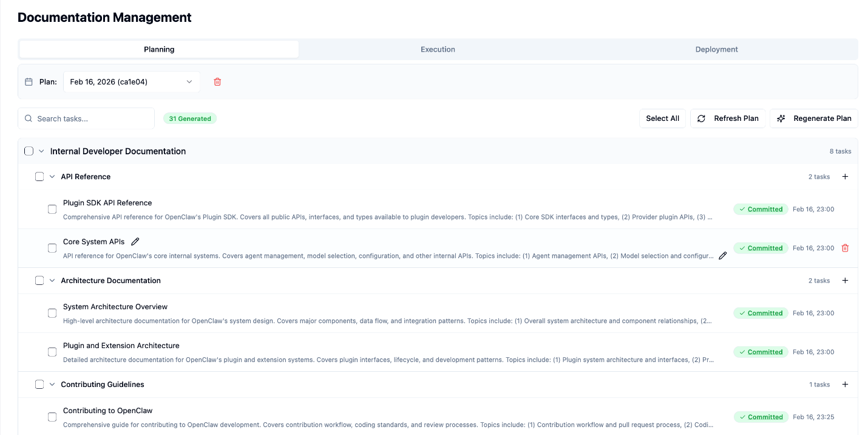This screenshot has height=435, width=868.
Task: Check the Internal Developer Documentation checkbox
Action: click(x=29, y=151)
